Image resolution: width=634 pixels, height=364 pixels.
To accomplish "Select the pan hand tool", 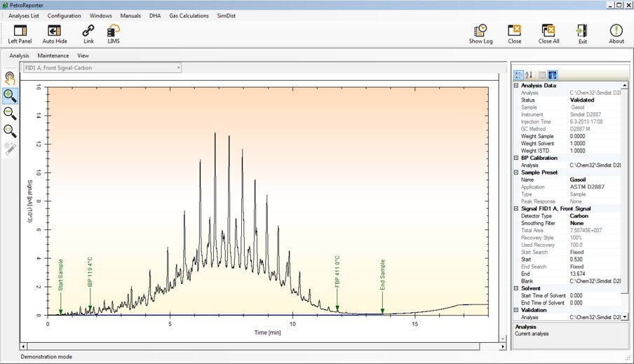I will click(x=10, y=78).
